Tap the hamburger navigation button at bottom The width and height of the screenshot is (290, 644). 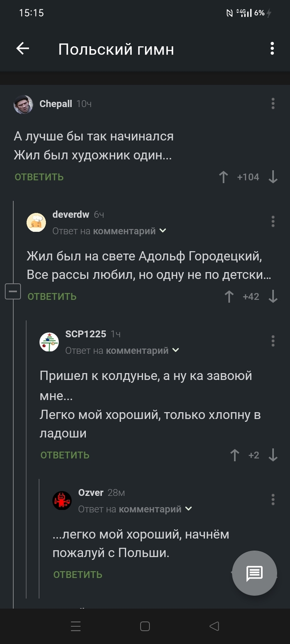coord(75,626)
